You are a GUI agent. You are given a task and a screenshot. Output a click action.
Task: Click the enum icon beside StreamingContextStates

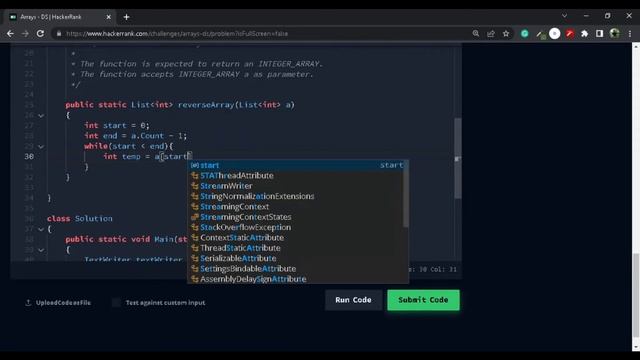point(195,217)
